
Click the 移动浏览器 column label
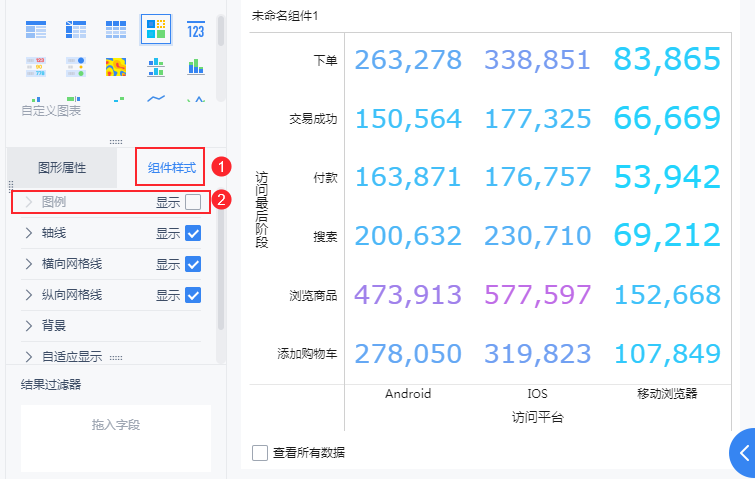(667, 394)
